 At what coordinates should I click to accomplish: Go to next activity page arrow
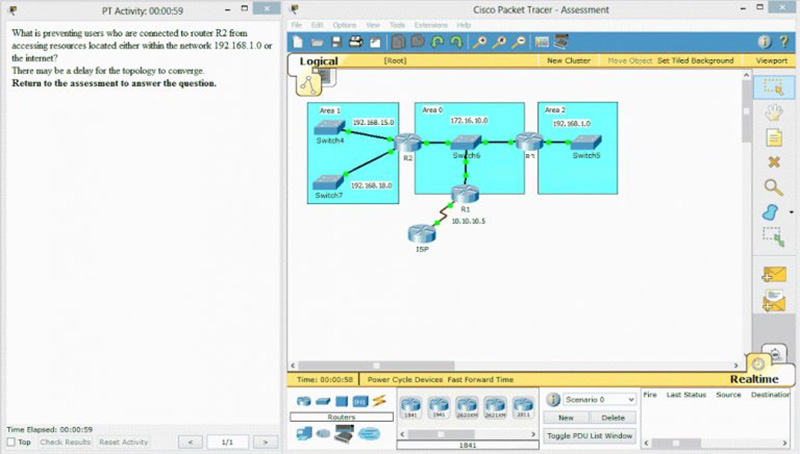point(265,442)
